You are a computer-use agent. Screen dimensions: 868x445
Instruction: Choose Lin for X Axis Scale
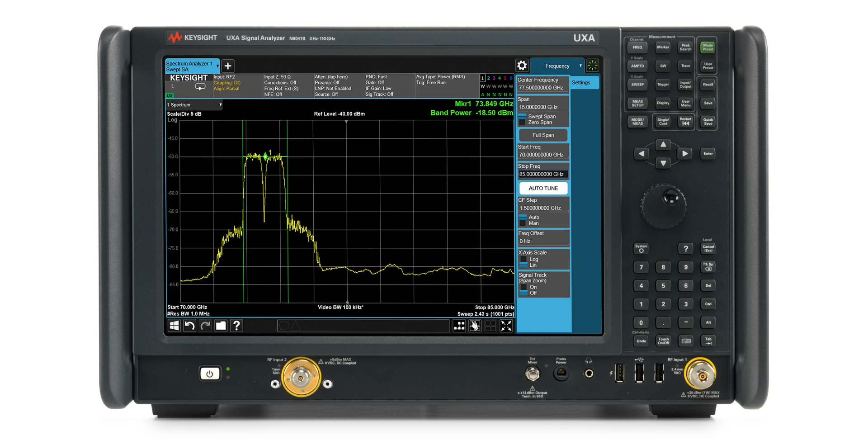click(529, 265)
